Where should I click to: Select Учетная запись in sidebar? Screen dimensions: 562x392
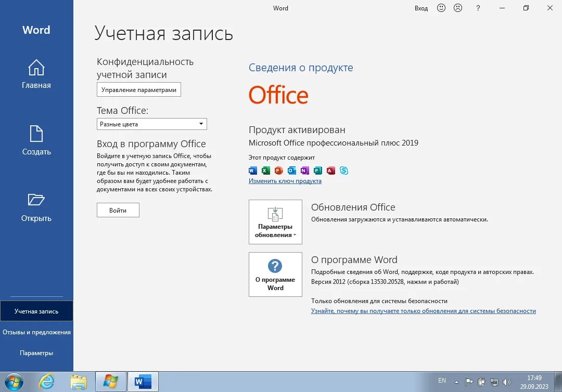[36, 311]
